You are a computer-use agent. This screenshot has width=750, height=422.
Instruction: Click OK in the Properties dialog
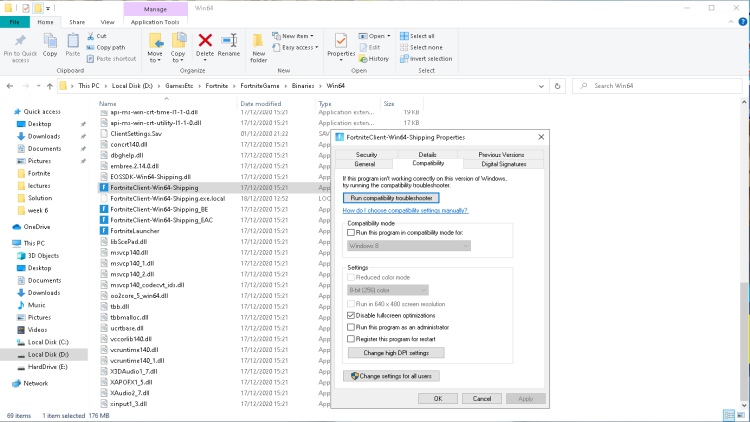coord(438,399)
